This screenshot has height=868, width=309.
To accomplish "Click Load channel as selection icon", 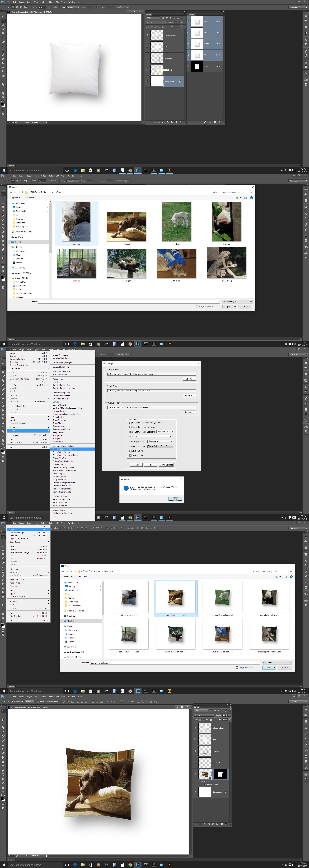I will point(205,122).
